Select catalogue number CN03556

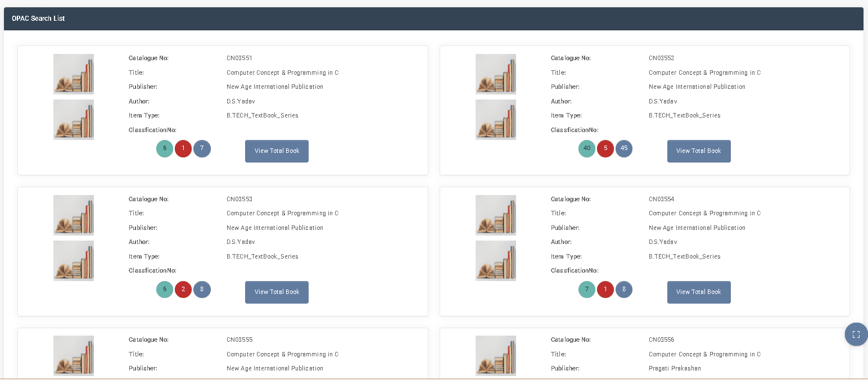click(x=662, y=340)
